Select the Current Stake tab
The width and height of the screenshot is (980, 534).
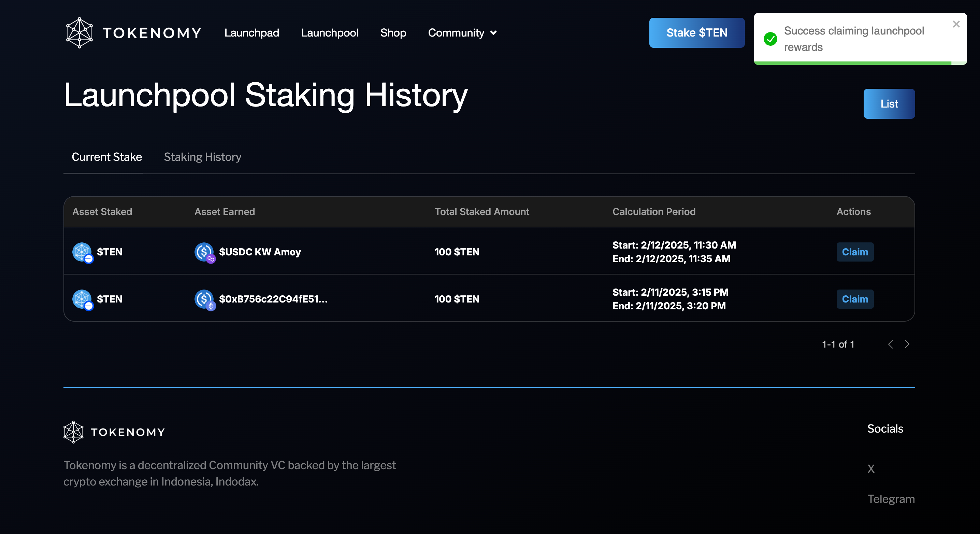107,157
